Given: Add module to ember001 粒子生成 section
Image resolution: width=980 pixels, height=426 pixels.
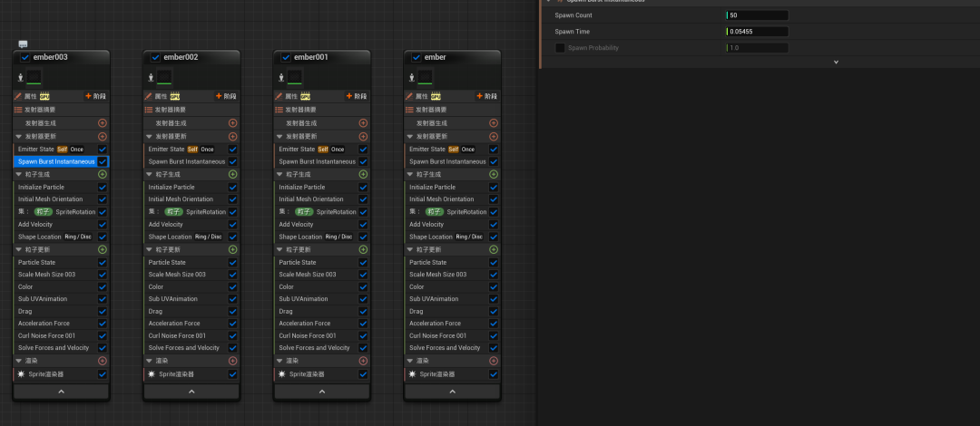Looking at the screenshot, I should tap(363, 174).
